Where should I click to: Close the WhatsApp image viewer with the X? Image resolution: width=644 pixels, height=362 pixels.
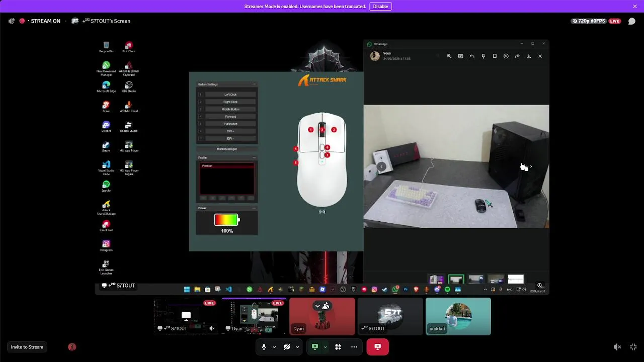point(540,56)
